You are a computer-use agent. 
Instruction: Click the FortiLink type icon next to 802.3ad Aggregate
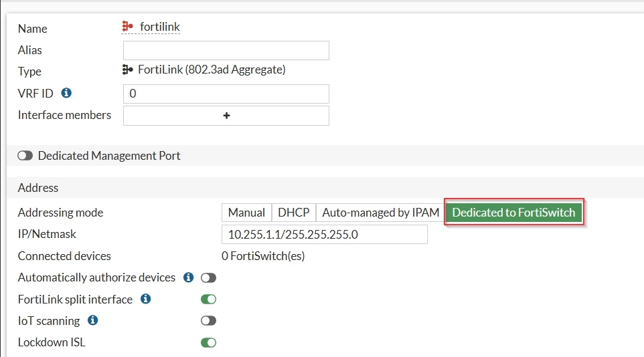[x=127, y=70]
